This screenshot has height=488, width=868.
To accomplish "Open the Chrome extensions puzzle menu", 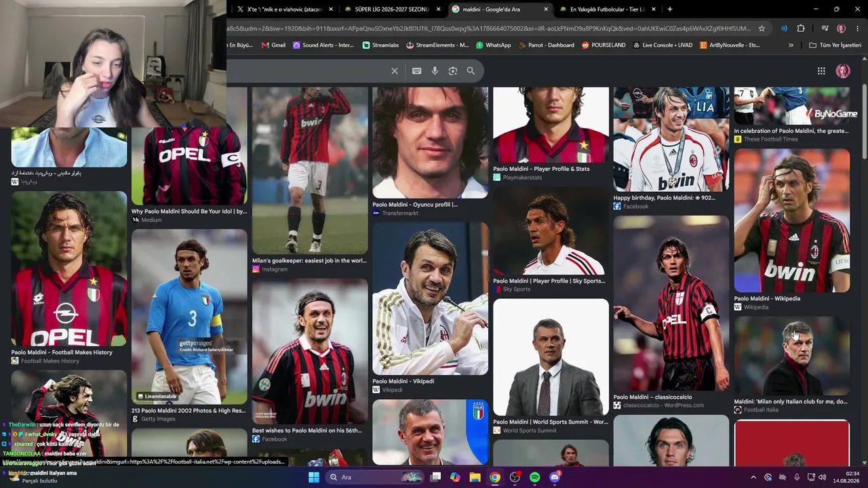I will (801, 28).
